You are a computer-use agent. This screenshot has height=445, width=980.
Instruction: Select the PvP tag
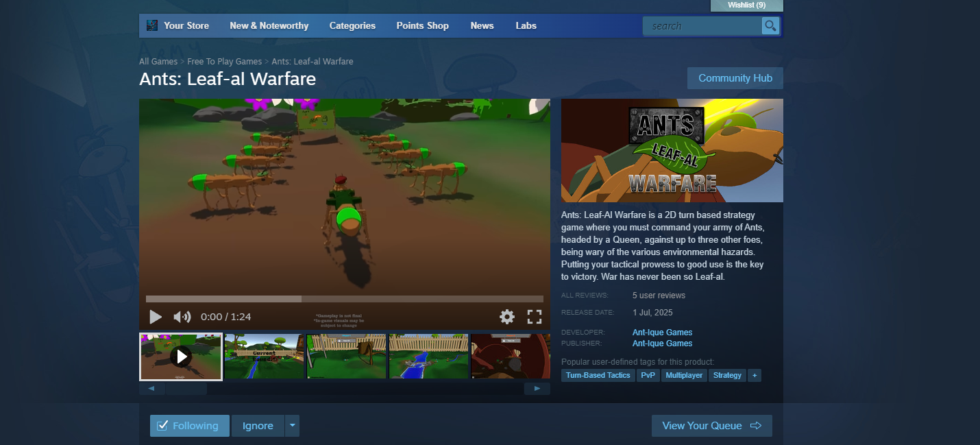click(x=648, y=375)
